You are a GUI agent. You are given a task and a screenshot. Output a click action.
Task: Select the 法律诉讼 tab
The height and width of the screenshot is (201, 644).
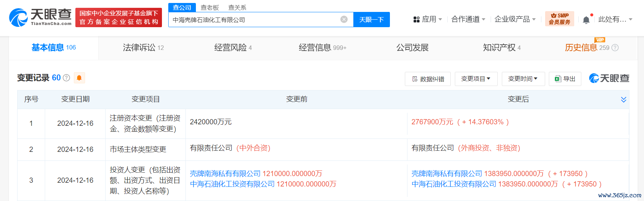coord(143,48)
